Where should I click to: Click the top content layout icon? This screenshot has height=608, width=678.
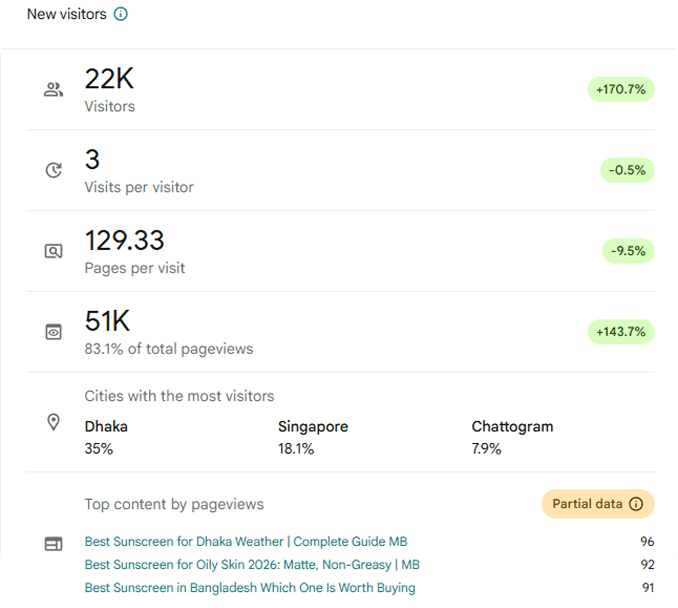pos(54,544)
